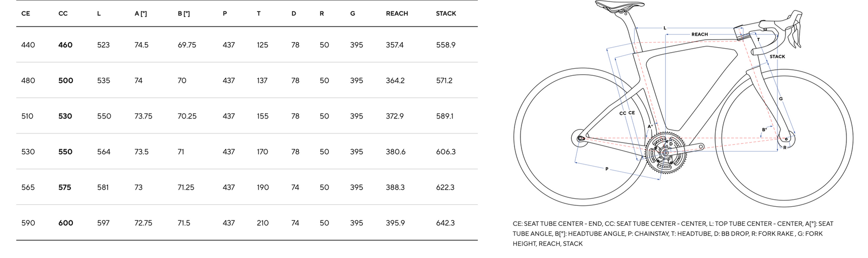Click the STACK label on the bike diagram
Screen dimensions: 868x258
coord(776,57)
